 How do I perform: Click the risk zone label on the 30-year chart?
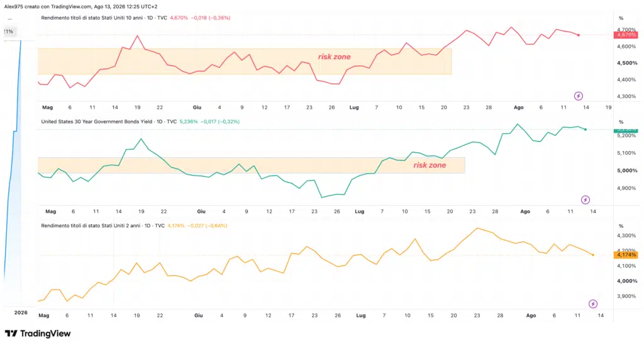430,165
